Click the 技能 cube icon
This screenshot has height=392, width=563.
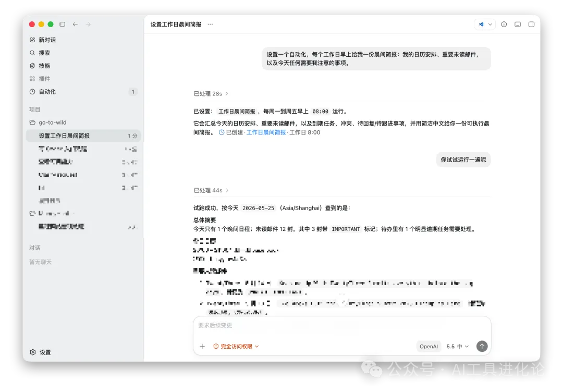(x=32, y=66)
